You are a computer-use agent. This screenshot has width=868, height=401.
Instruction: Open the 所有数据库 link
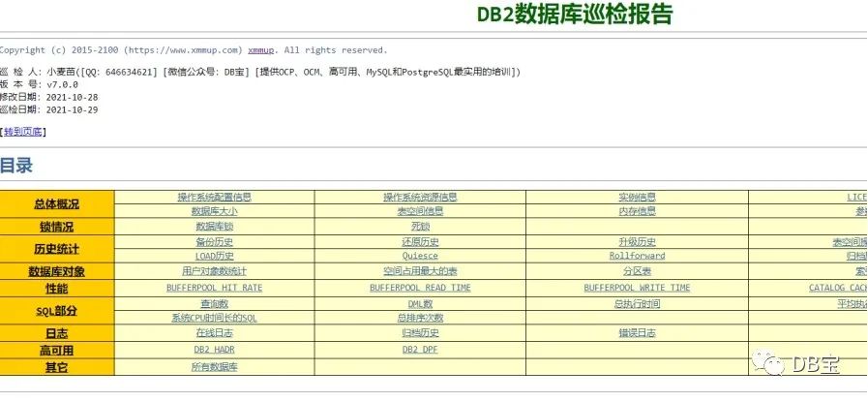pyautogui.click(x=214, y=367)
